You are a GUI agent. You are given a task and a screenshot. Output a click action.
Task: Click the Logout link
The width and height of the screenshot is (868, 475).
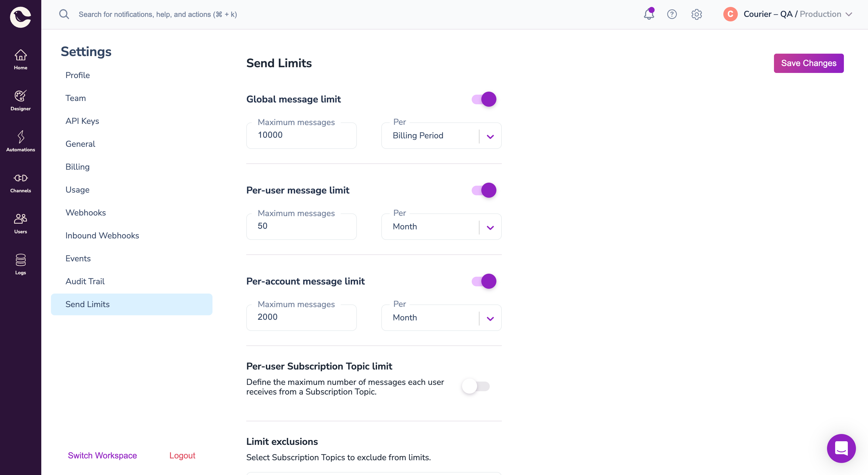pyautogui.click(x=182, y=455)
